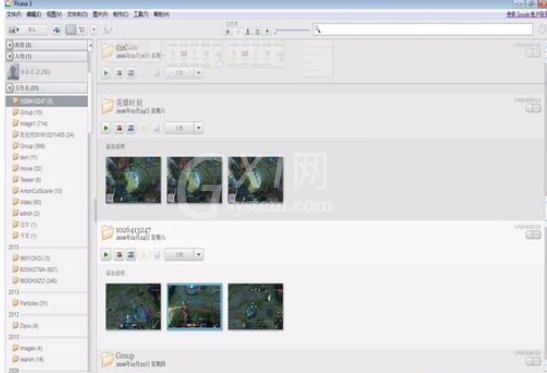
Task: Open the 工具(T) menu
Action: click(141, 14)
